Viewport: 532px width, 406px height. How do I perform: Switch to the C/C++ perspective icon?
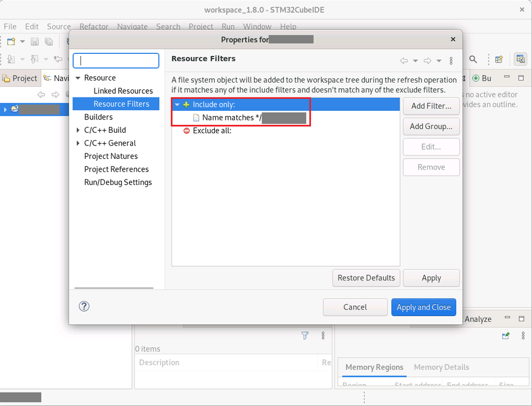[520, 59]
